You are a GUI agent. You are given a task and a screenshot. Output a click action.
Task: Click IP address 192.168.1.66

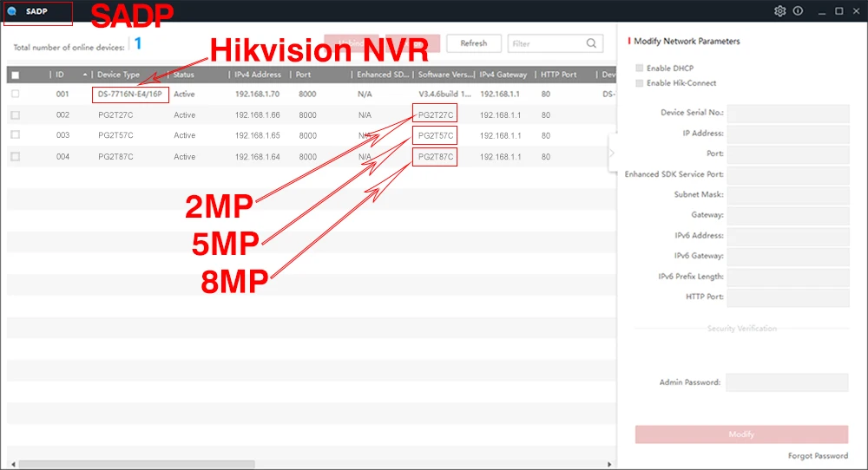coord(257,115)
